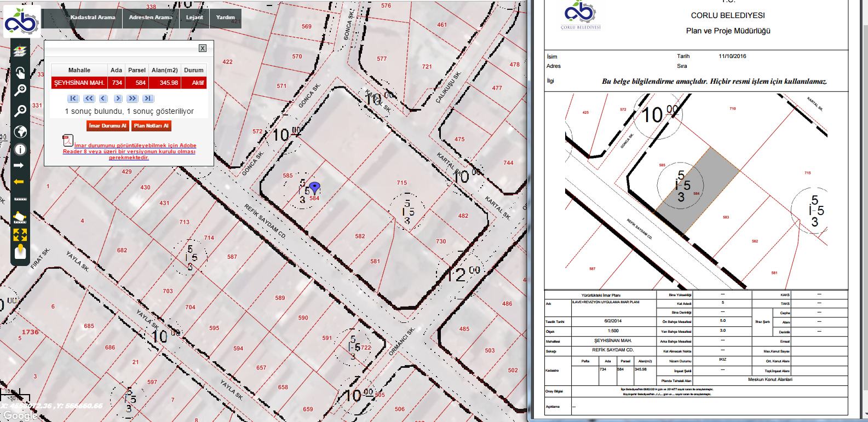Open Kadastral Arama menu
Image resolution: width=868 pixels, height=422 pixels.
[93, 18]
